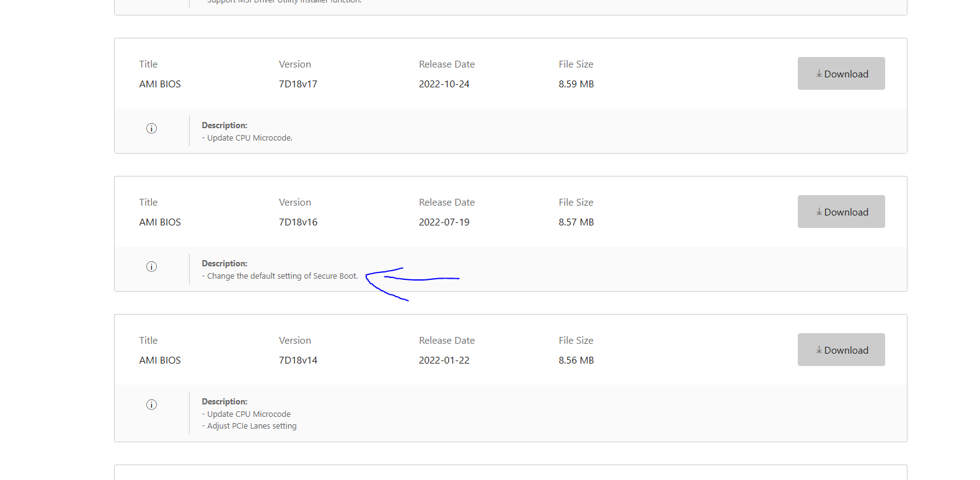Click AMI BIOS title in 7D18v17 card

[x=160, y=84]
